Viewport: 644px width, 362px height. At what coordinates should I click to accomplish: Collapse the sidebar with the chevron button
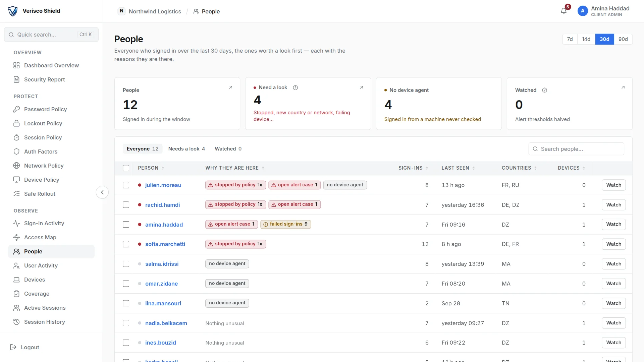click(102, 192)
